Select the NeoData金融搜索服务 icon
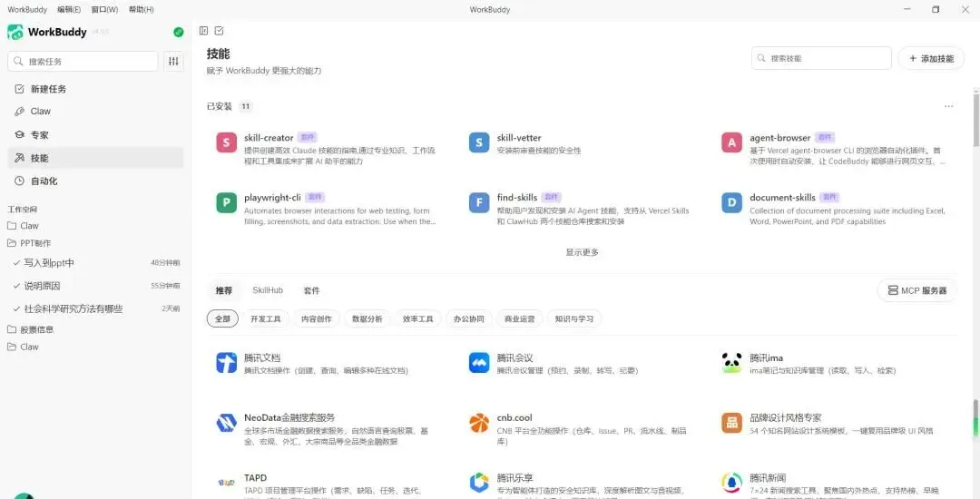Screen dimensions: 980x499 pos(226,423)
